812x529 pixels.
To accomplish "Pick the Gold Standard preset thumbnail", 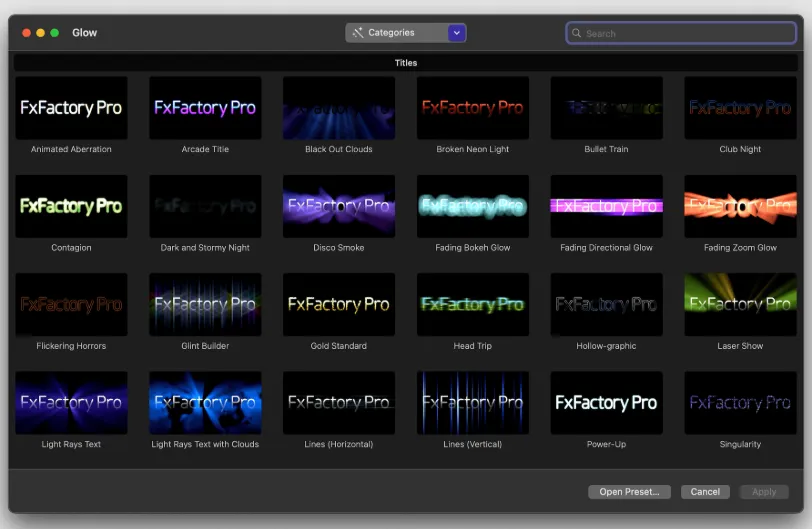I will tap(339, 304).
